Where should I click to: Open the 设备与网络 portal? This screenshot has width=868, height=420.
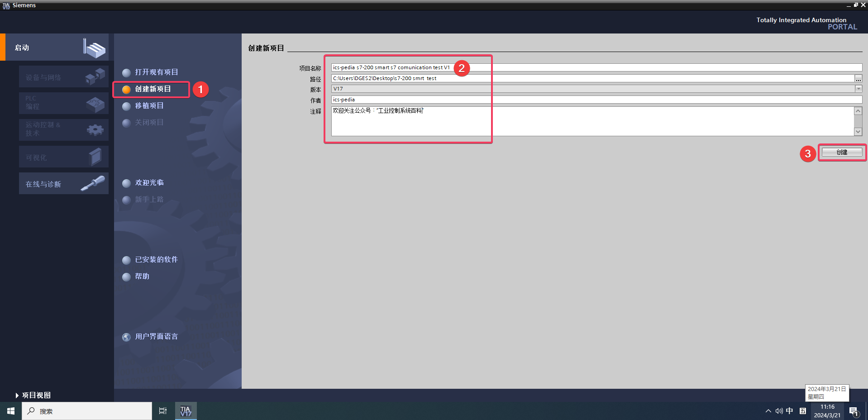[x=64, y=76]
